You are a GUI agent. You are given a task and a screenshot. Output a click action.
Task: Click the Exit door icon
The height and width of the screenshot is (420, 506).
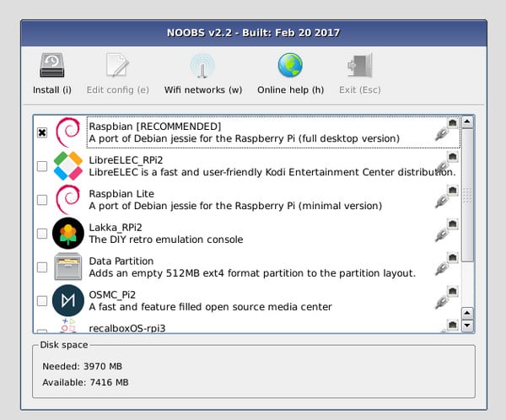click(359, 66)
